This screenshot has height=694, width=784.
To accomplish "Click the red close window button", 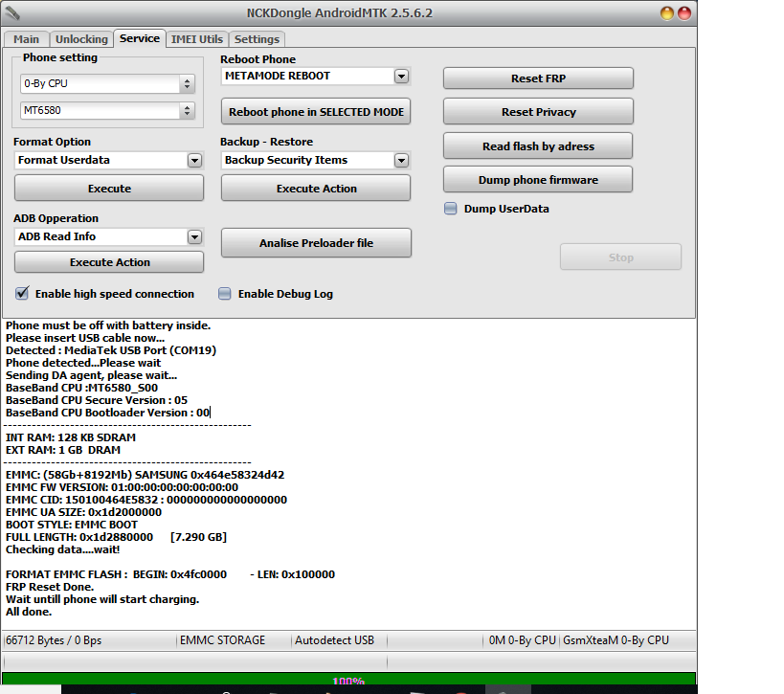I will (684, 13).
